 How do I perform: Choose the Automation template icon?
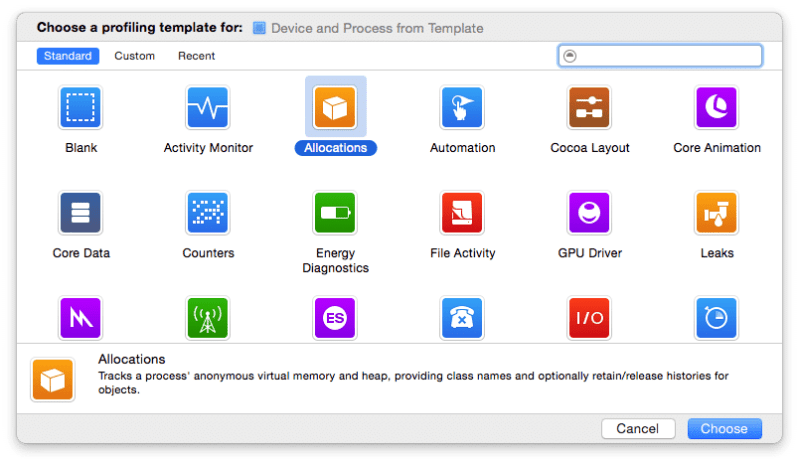point(462,107)
